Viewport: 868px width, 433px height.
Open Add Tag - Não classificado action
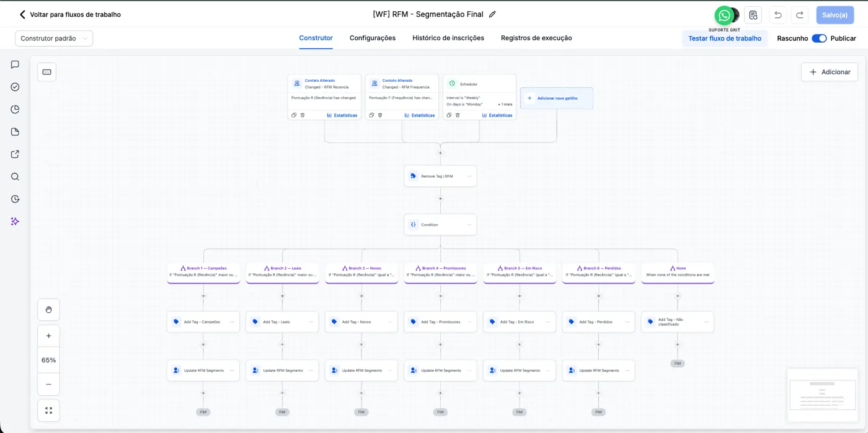678,322
